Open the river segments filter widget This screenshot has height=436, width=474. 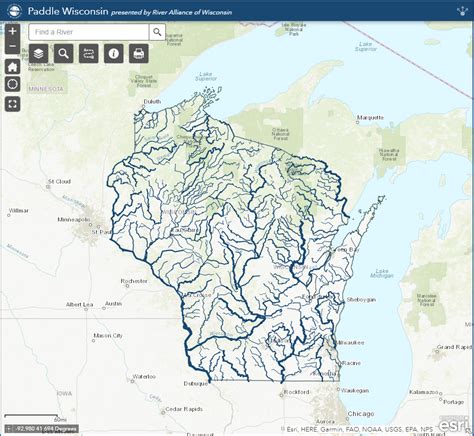tap(89, 53)
